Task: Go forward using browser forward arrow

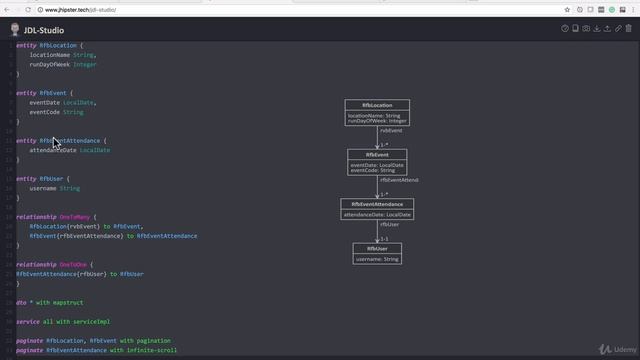Action: [x=18, y=9]
